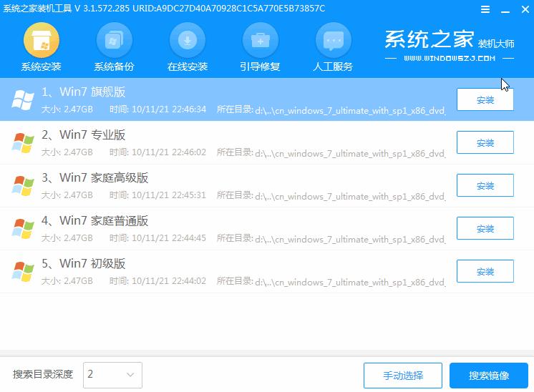Click the Windows logo of Win7 初级版
The image size is (534, 392).
coord(23,271)
